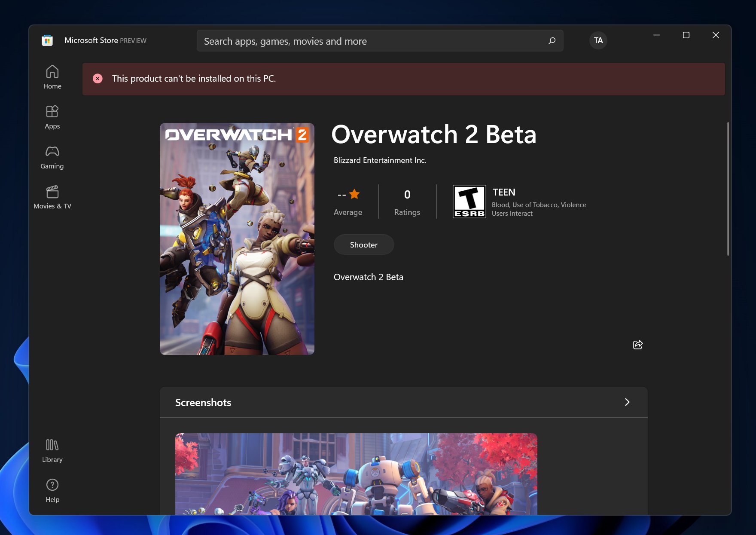Maximize the Microsoft Store window
Screen dimensions: 756x535
coord(686,35)
